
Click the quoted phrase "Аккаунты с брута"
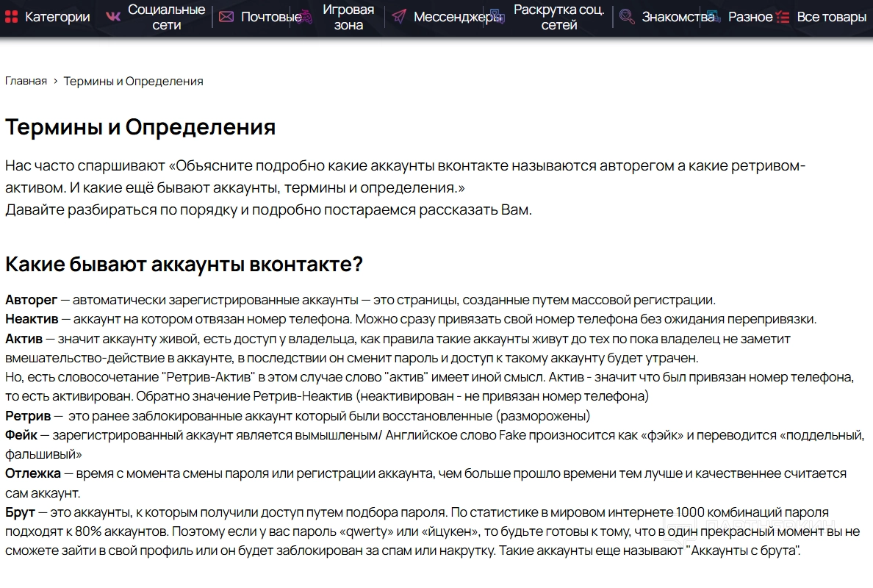click(743, 551)
